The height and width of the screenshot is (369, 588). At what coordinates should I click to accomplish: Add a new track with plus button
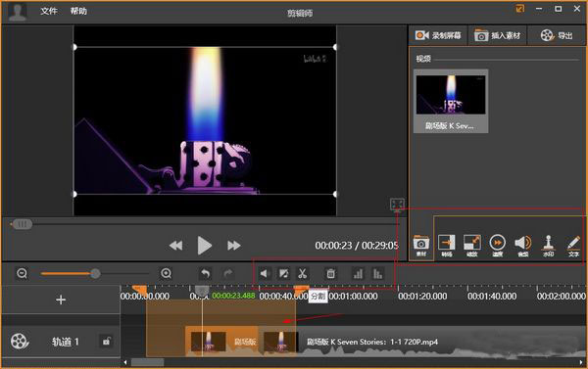61,300
